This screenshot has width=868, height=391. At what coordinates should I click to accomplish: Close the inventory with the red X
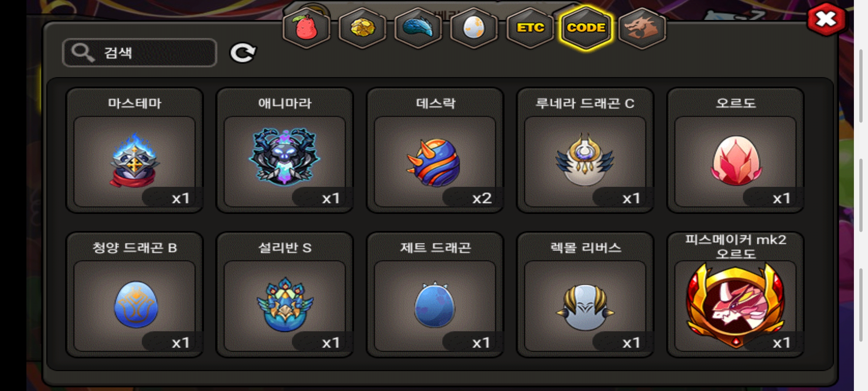[x=826, y=19]
